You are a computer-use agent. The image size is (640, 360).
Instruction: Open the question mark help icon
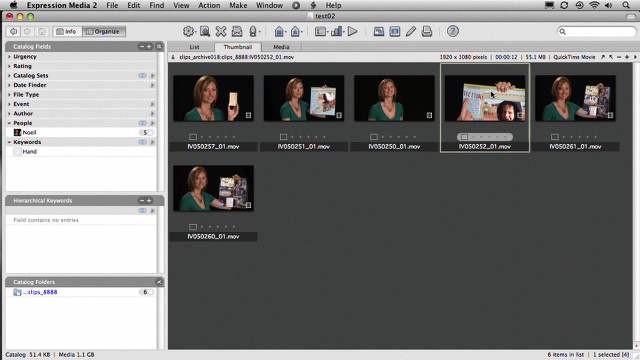(453, 31)
